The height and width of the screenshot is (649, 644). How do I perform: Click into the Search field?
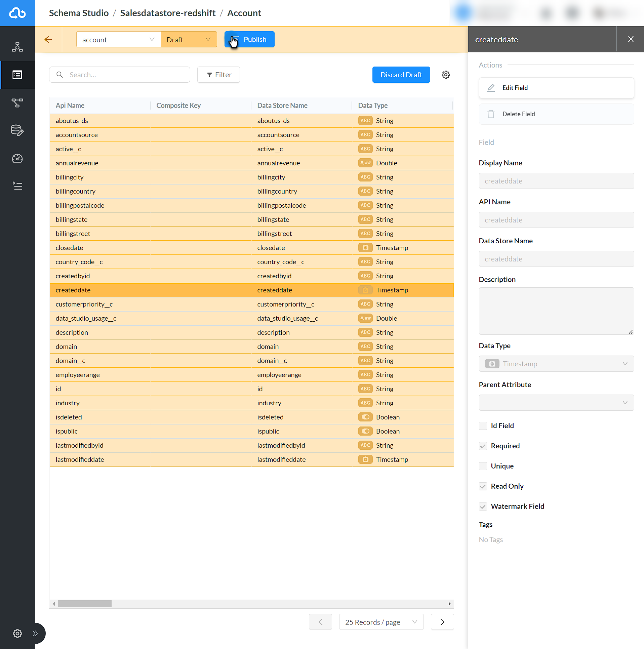120,75
